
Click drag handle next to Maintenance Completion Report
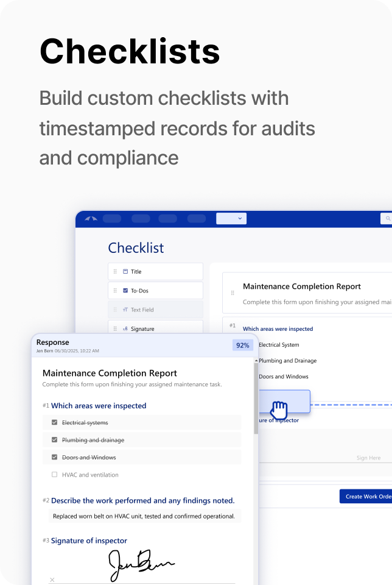[232, 293]
